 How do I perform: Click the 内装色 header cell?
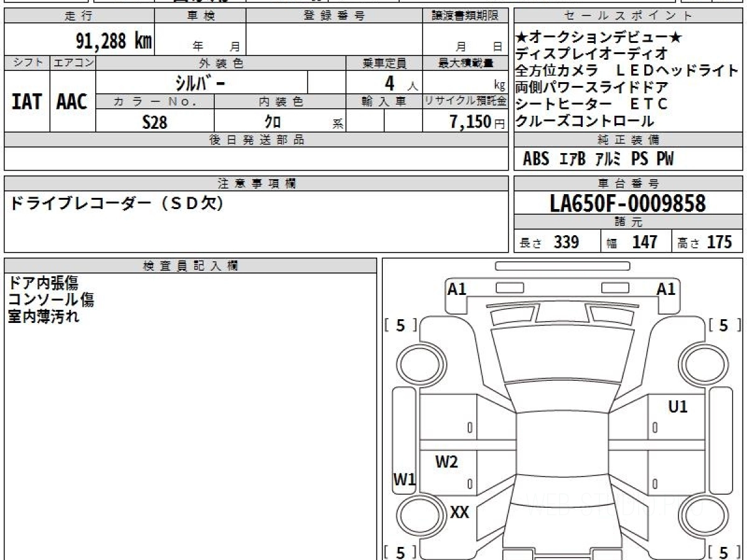coord(280,101)
